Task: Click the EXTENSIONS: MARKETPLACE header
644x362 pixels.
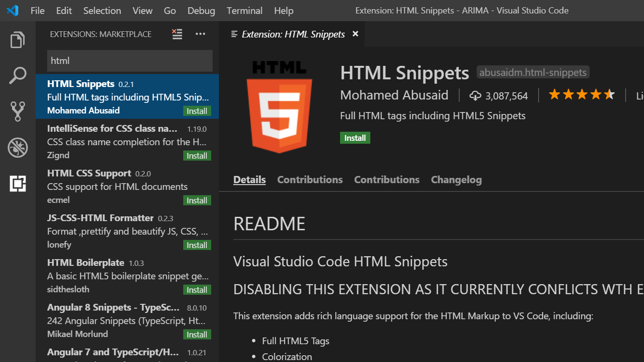Action: (101, 34)
